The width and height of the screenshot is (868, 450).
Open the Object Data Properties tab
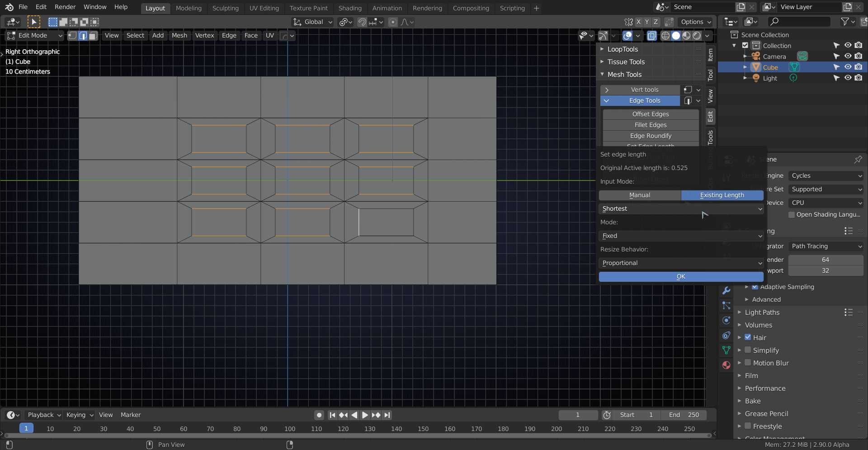tap(726, 350)
